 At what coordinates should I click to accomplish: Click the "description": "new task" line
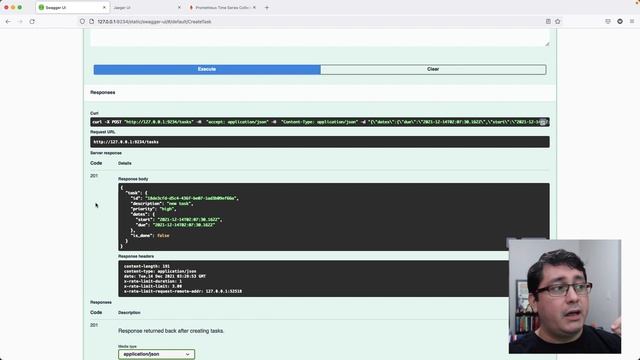point(162,203)
